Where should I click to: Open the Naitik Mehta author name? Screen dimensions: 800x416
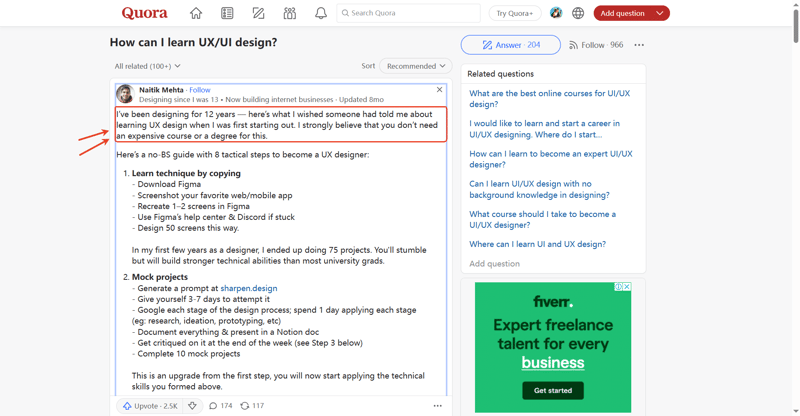coord(161,90)
